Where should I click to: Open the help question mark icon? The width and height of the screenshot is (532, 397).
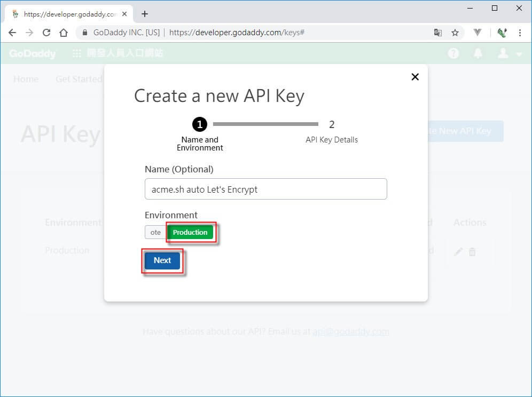click(453, 53)
